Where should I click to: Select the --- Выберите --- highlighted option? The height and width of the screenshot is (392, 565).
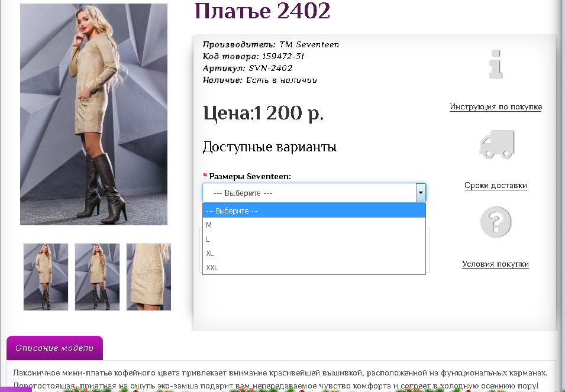point(314,210)
